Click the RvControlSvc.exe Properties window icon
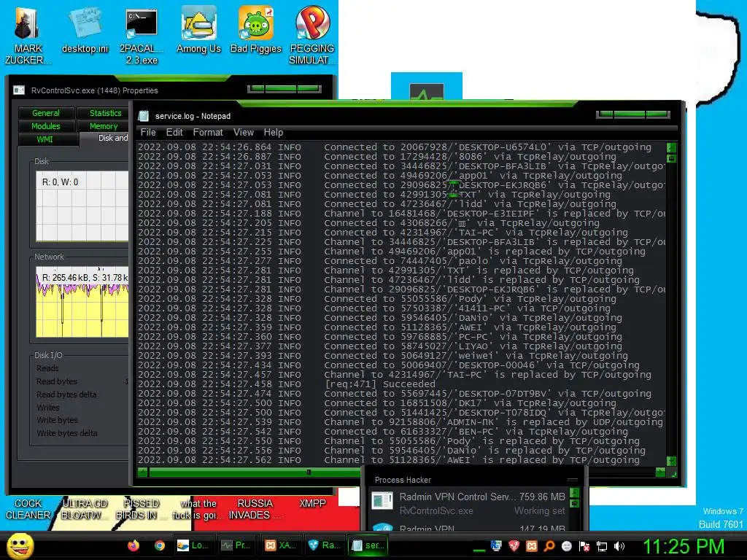Image resolution: width=747 pixels, height=560 pixels. pos(19,90)
